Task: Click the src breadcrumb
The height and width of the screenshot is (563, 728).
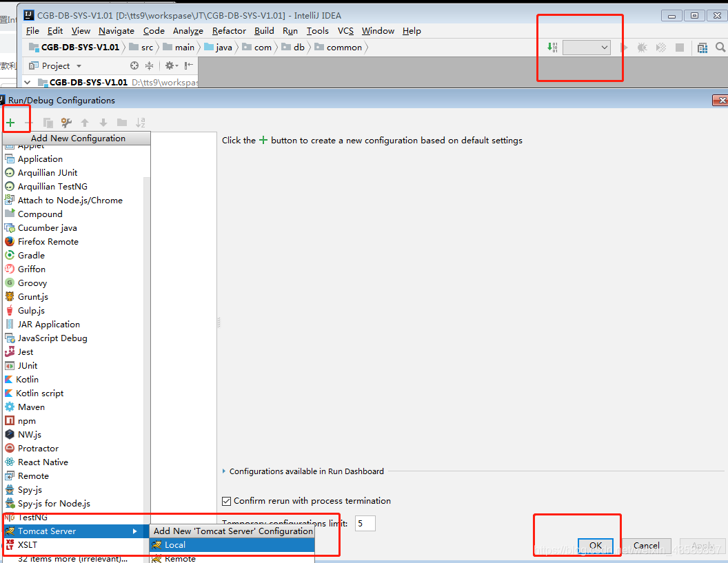Action: click(141, 48)
